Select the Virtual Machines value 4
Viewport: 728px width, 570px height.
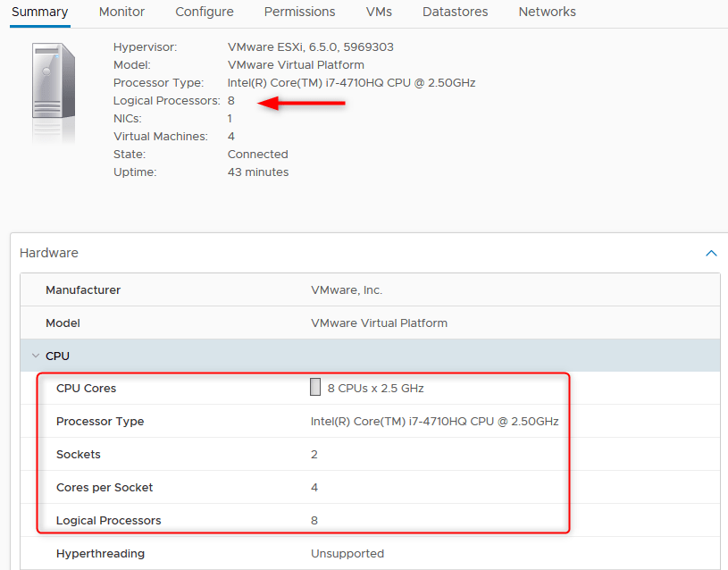(x=230, y=137)
